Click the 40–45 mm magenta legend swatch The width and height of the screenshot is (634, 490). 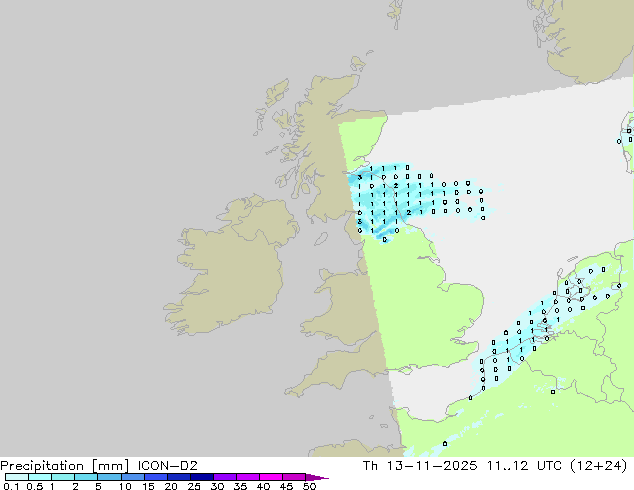pos(271,477)
